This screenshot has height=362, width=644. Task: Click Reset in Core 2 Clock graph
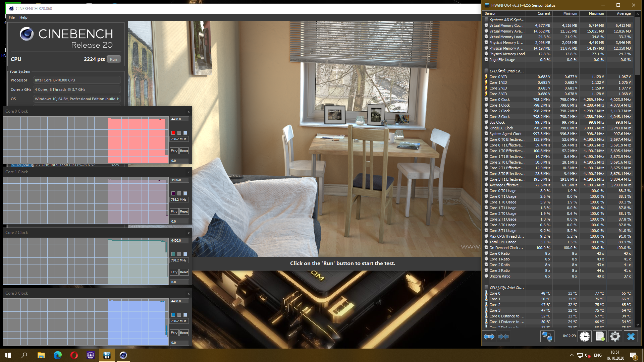184,272
